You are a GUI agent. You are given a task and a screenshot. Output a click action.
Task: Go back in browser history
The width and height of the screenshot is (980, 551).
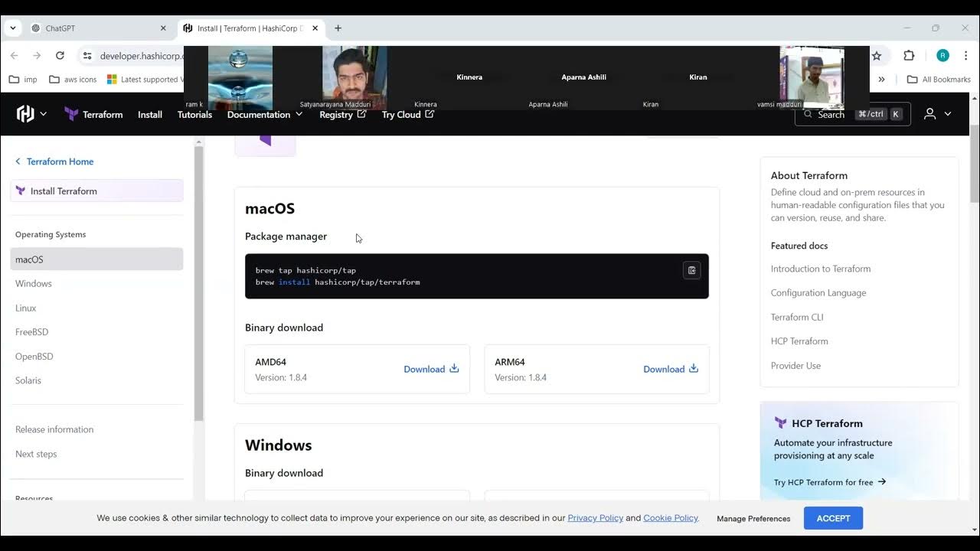tap(14, 56)
